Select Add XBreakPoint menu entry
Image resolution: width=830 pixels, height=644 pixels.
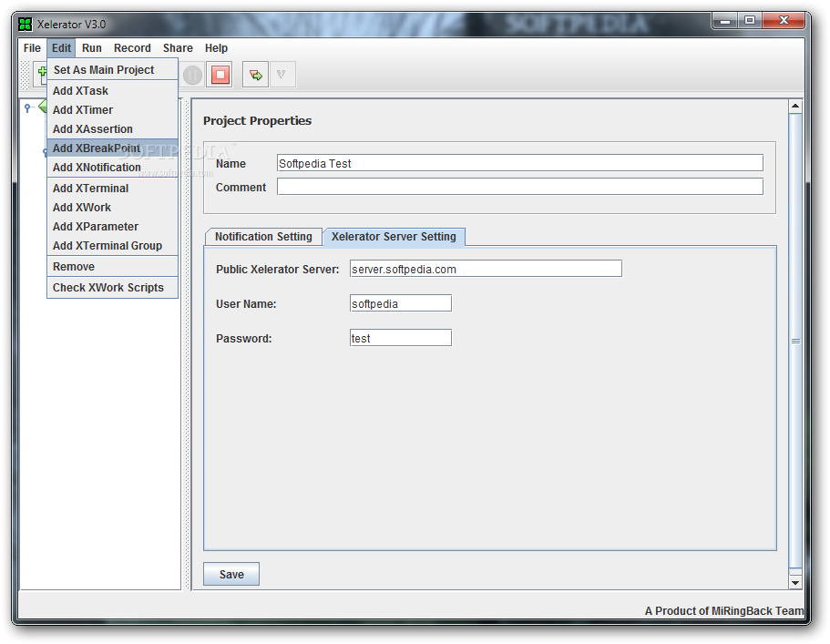click(112, 148)
